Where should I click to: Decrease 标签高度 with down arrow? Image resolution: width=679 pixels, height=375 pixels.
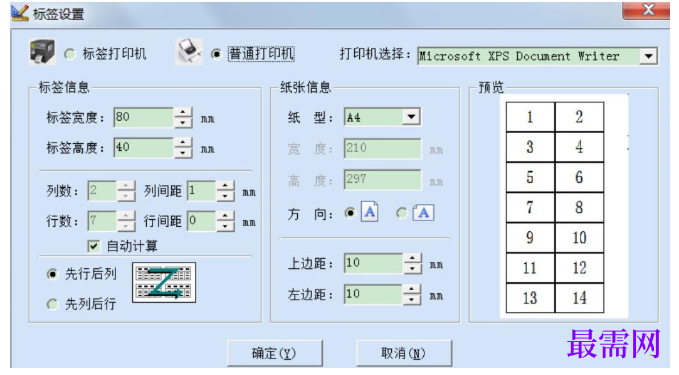pyautogui.click(x=183, y=153)
